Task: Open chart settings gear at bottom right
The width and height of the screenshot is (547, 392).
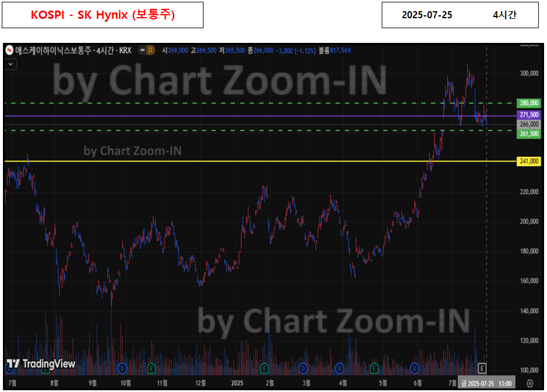Action: pos(529,384)
